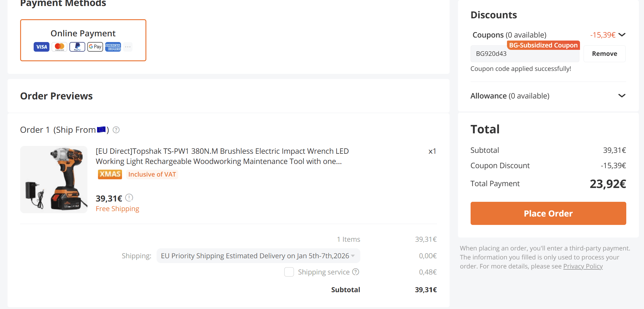
Task: Open the Shipping service help icon
Action: (356, 272)
